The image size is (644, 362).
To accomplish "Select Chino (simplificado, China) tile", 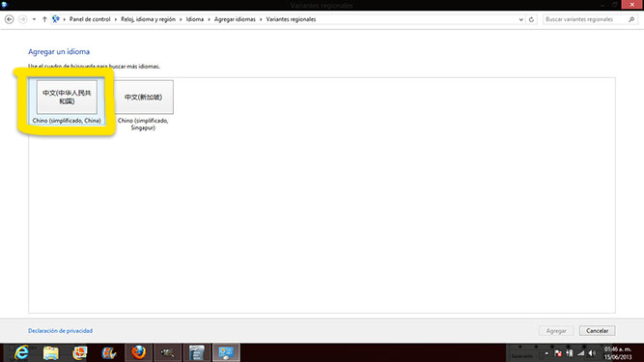I will (67, 101).
